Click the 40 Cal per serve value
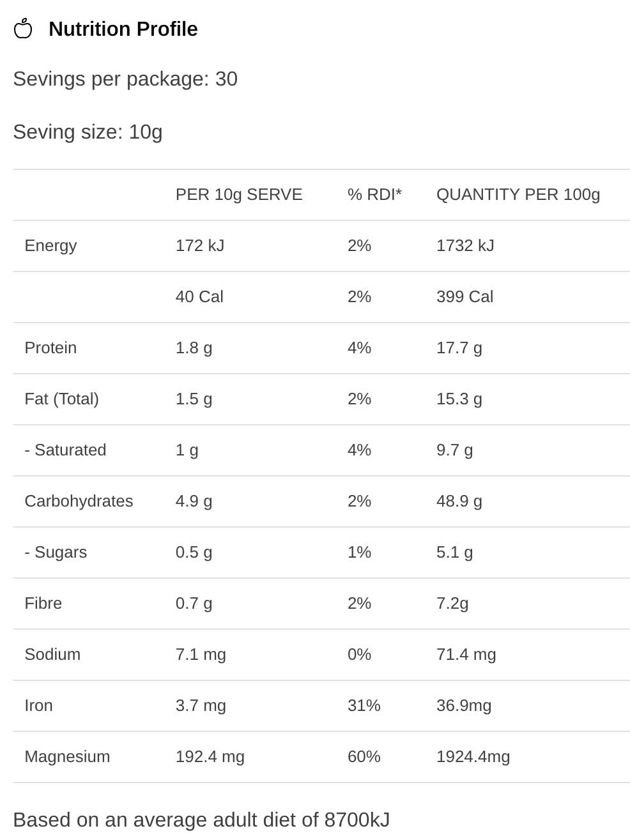The height and width of the screenshot is (840, 630). pyautogui.click(x=199, y=296)
